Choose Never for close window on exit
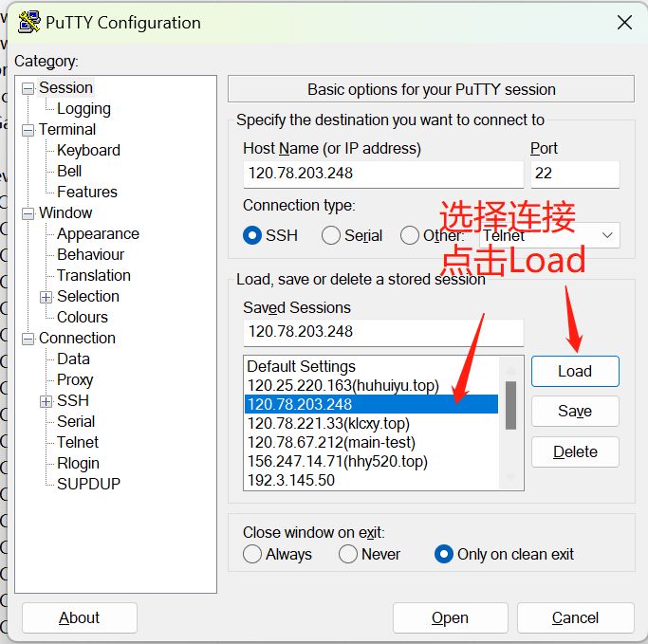The height and width of the screenshot is (644, 648). (x=347, y=554)
